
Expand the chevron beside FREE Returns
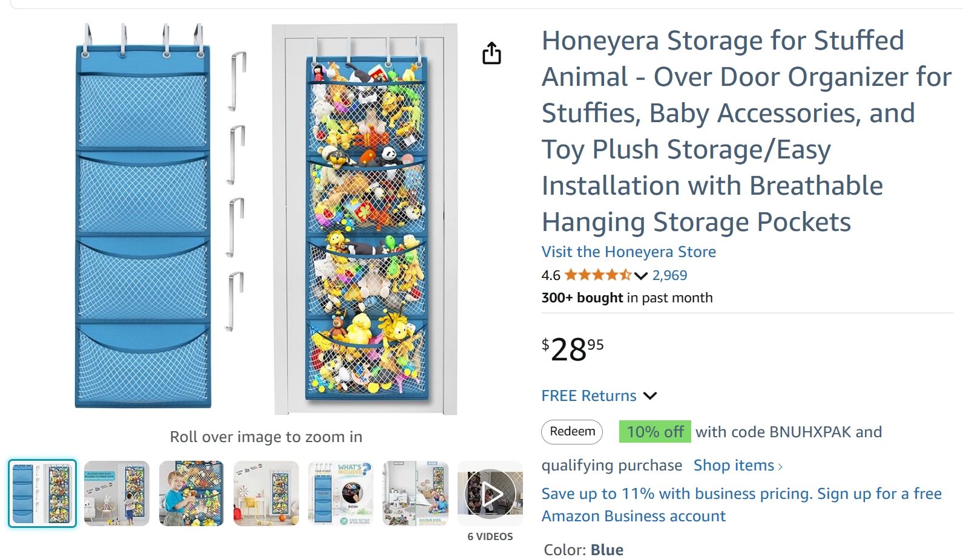(650, 396)
